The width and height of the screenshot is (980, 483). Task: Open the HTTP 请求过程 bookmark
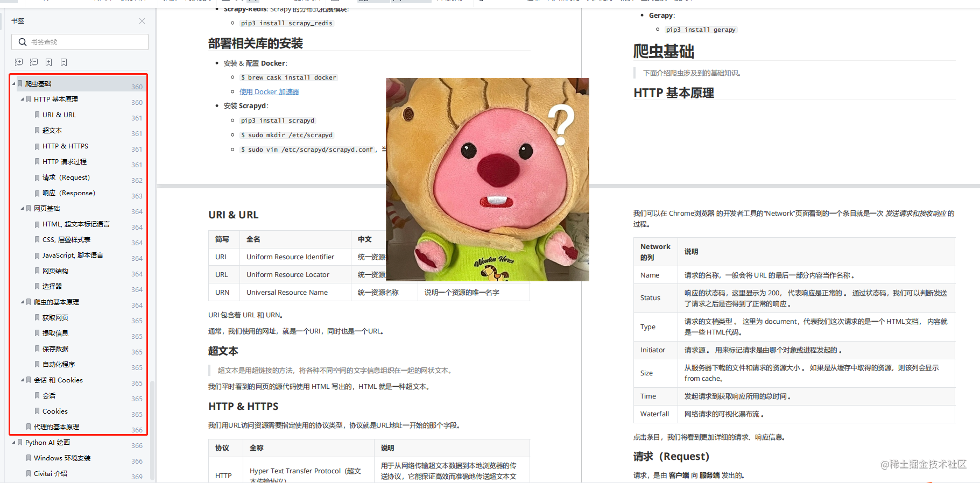(x=65, y=161)
